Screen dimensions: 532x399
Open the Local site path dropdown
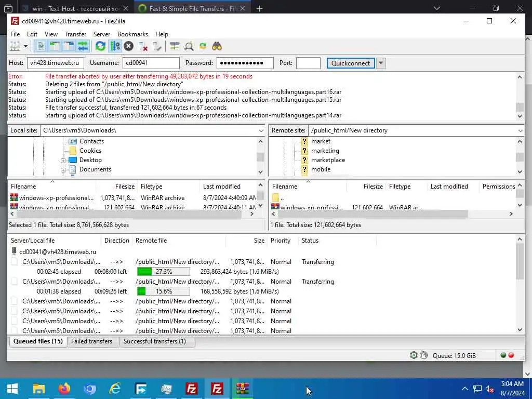click(x=261, y=130)
